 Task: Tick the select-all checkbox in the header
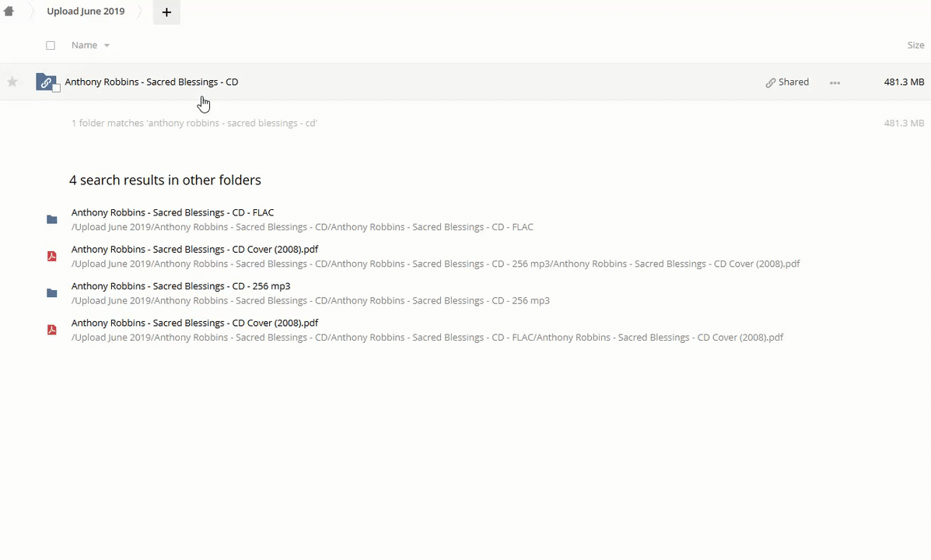[x=51, y=45]
